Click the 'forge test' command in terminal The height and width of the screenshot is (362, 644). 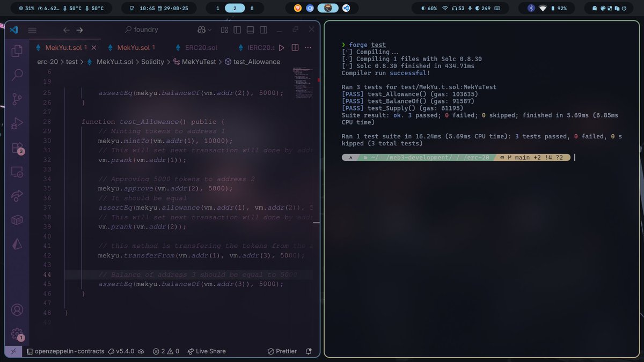tap(367, 45)
